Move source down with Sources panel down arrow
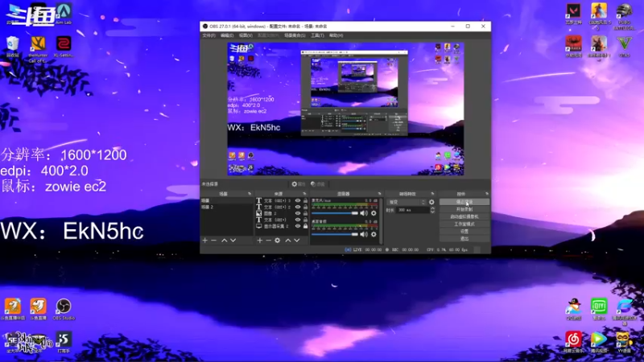 (x=296, y=240)
